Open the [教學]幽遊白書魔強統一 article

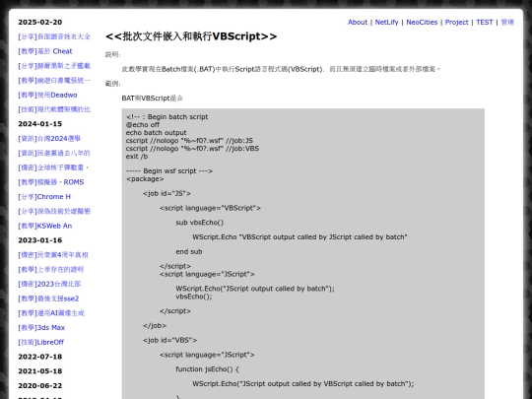[54, 81]
